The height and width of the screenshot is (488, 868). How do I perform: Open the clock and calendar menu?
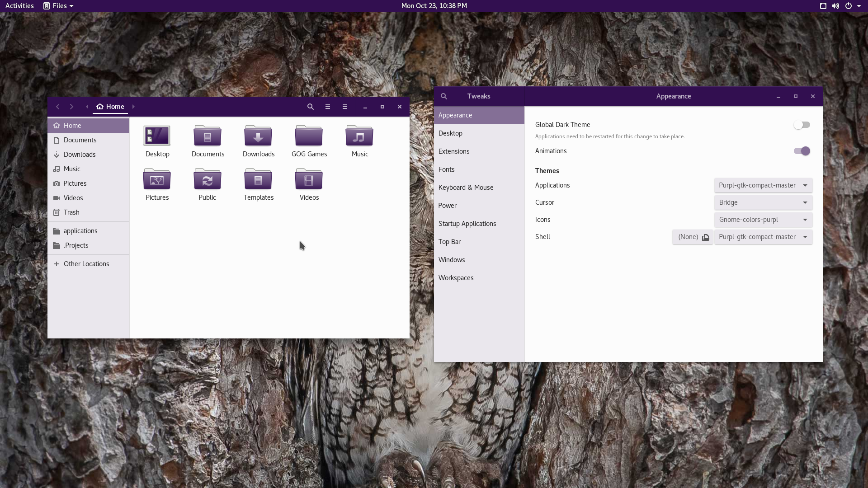[434, 6]
